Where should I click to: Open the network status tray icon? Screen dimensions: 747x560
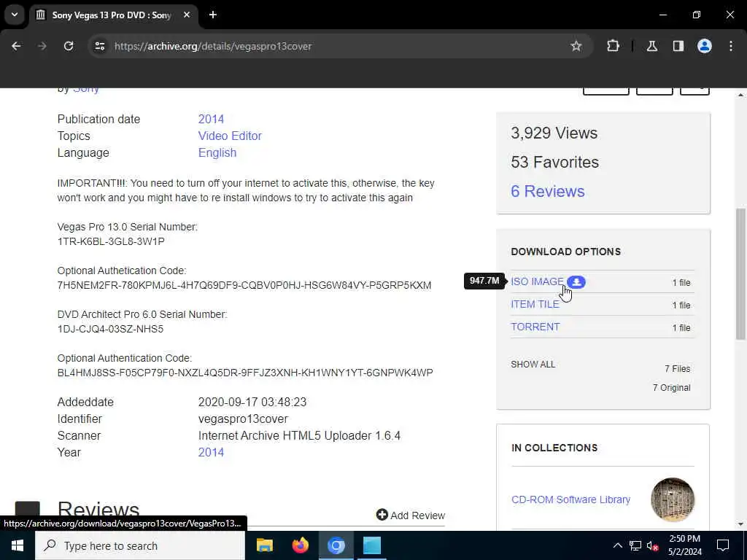tap(635, 545)
